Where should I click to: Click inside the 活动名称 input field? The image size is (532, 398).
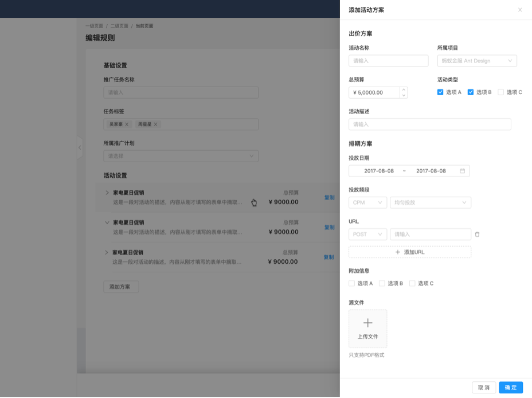tap(388, 61)
